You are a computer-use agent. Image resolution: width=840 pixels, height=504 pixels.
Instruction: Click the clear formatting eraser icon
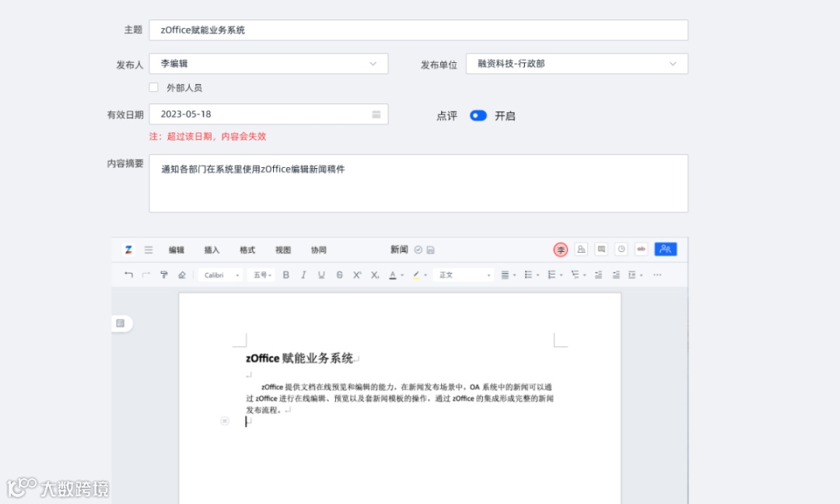click(x=182, y=275)
